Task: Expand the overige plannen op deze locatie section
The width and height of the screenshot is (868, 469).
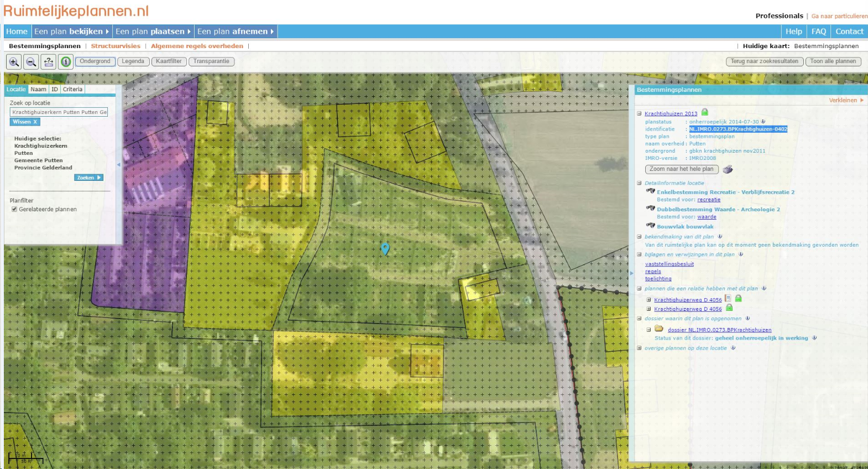Action: click(639, 348)
